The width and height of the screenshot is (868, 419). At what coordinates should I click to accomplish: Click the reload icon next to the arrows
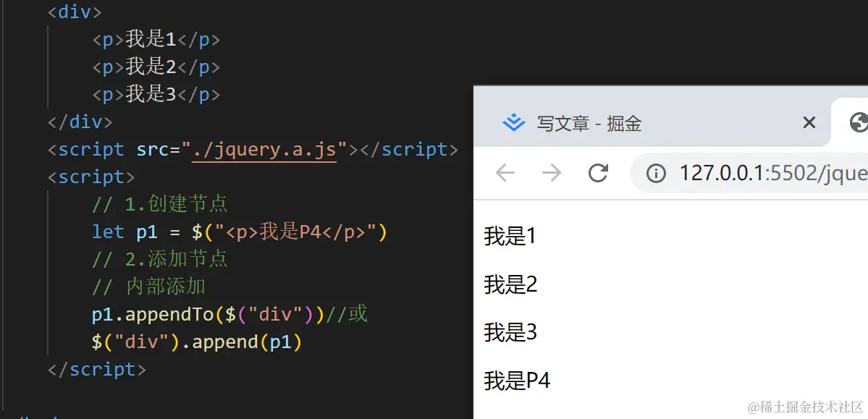click(x=597, y=172)
